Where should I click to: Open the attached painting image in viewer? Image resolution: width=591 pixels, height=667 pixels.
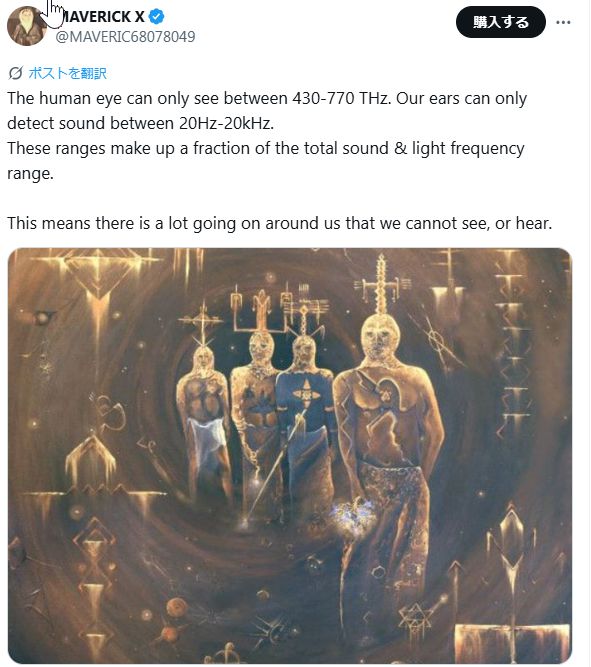click(290, 456)
